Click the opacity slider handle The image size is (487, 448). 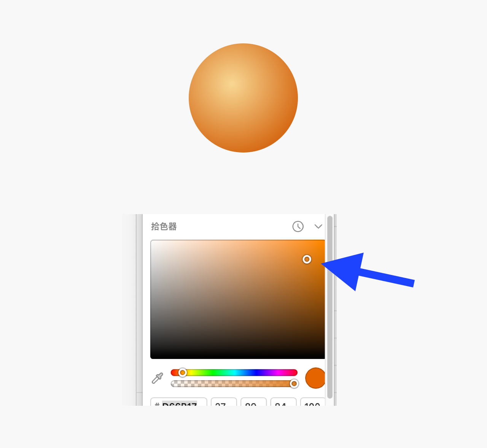point(294,383)
